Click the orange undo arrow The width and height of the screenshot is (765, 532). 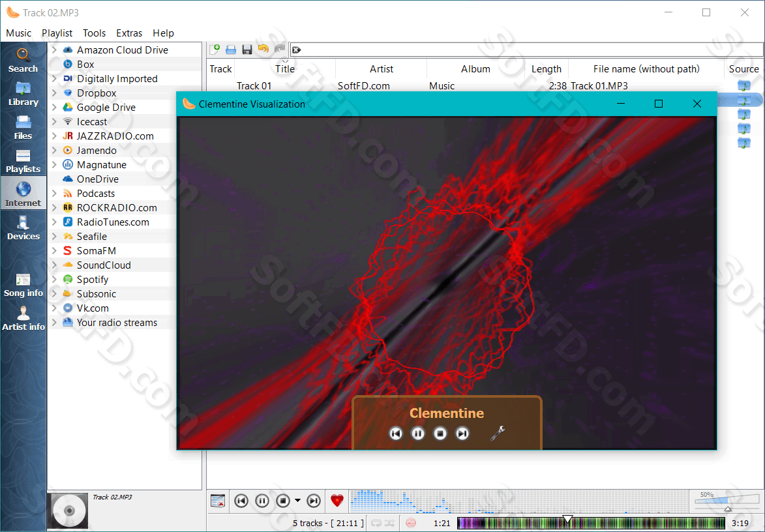[x=263, y=49]
